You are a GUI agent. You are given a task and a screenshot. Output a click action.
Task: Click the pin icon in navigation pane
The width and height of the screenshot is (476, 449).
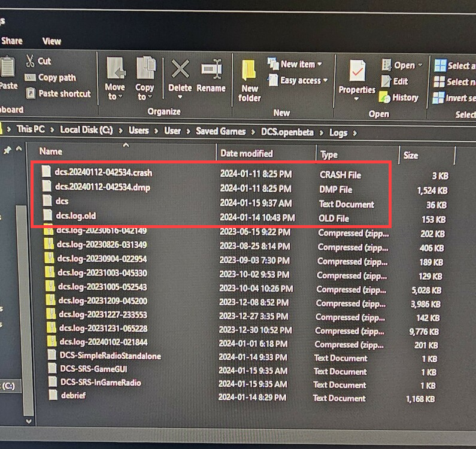pyautogui.click(x=7, y=150)
